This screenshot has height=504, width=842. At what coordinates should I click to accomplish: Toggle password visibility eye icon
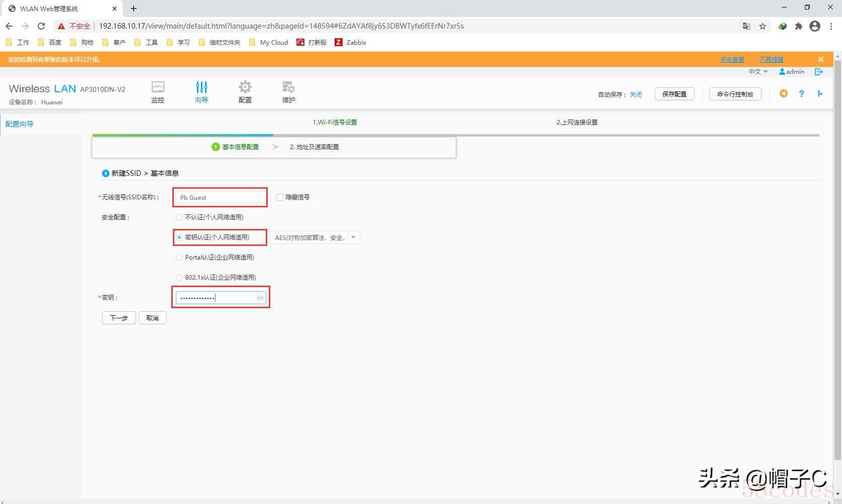click(x=260, y=298)
